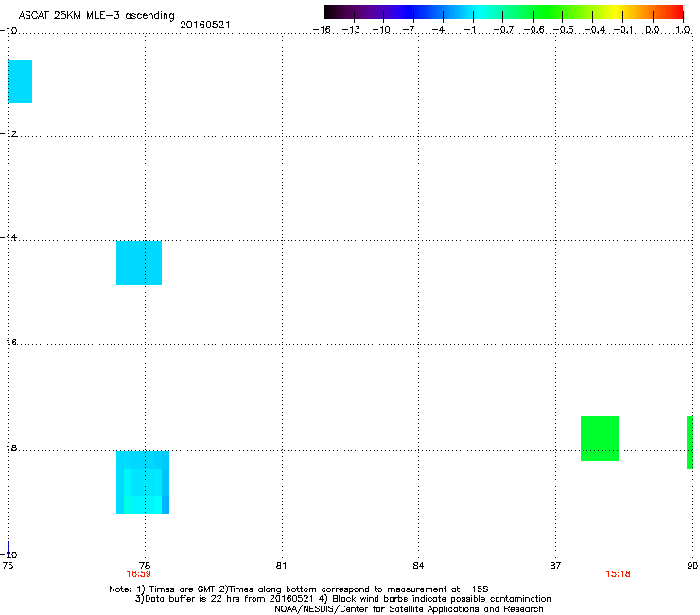Viewport: 700px width, 615px height.
Task: Click the 81 longitude axis label
Action: click(x=281, y=566)
